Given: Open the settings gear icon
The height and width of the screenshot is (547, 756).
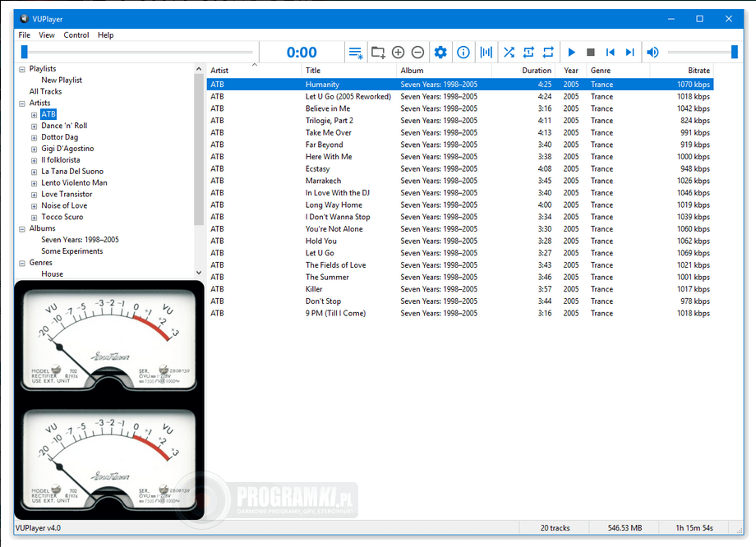Looking at the screenshot, I should click(440, 53).
